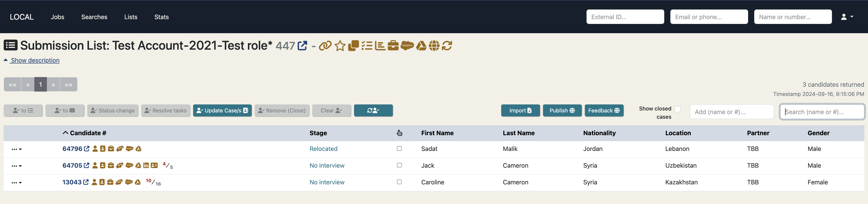Open the Google Drive icon next to the title
Image resolution: width=868 pixels, height=204 pixels.
421,46
